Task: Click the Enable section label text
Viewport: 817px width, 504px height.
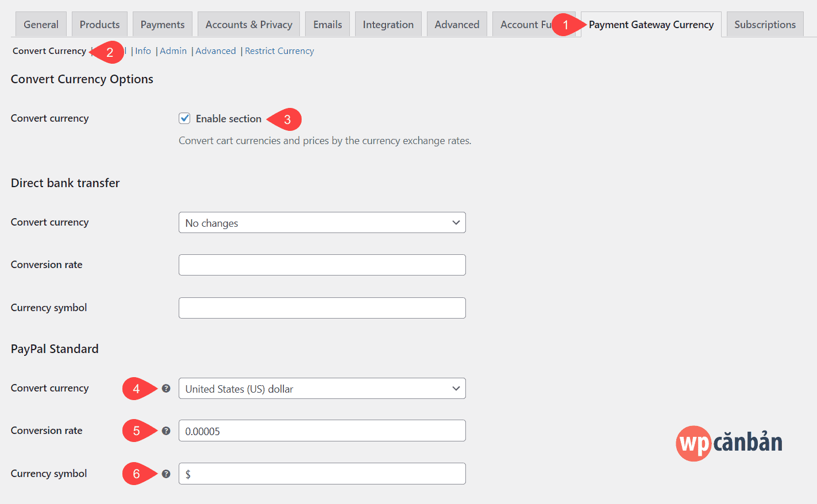Action: coord(229,119)
